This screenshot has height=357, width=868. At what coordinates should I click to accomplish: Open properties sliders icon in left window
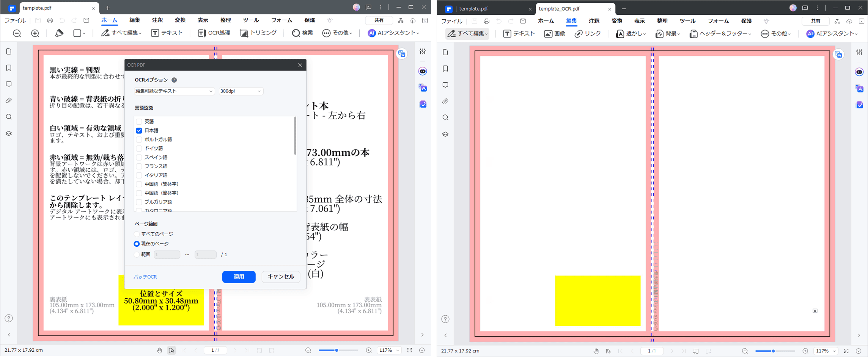click(423, 52)
